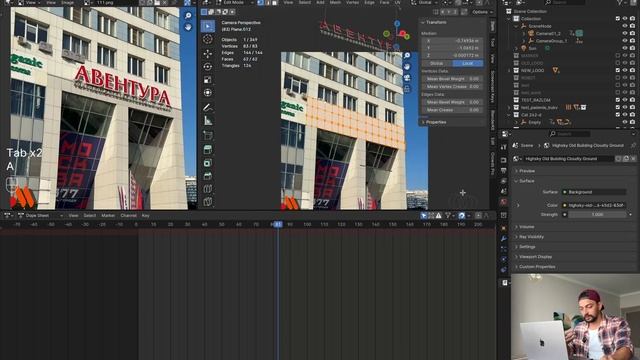Expand the Custom Properties panel
Screen dimensions: 640x360
click(x=537, y=267)
